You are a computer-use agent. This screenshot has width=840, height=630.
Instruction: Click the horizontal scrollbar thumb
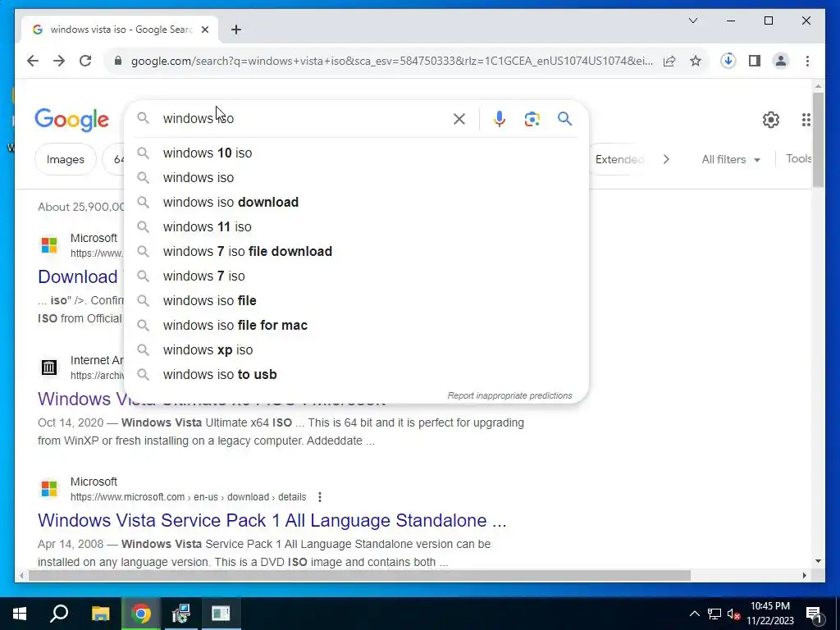point(359,576)
